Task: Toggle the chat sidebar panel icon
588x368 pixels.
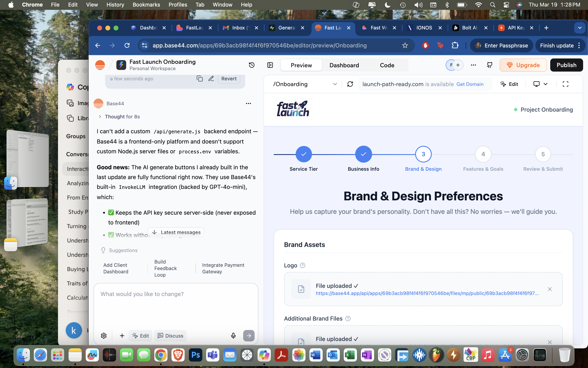Action: click(x=270, y=65)
